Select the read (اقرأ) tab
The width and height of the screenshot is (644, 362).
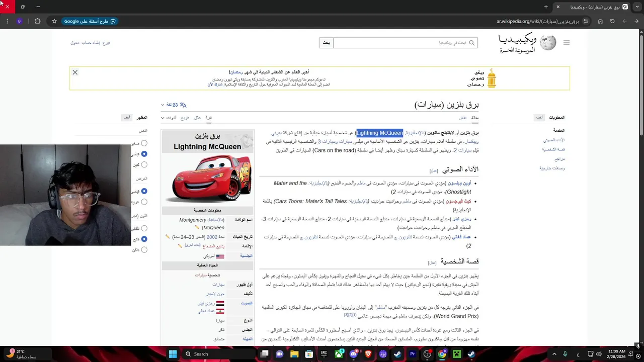pos(209,118)
